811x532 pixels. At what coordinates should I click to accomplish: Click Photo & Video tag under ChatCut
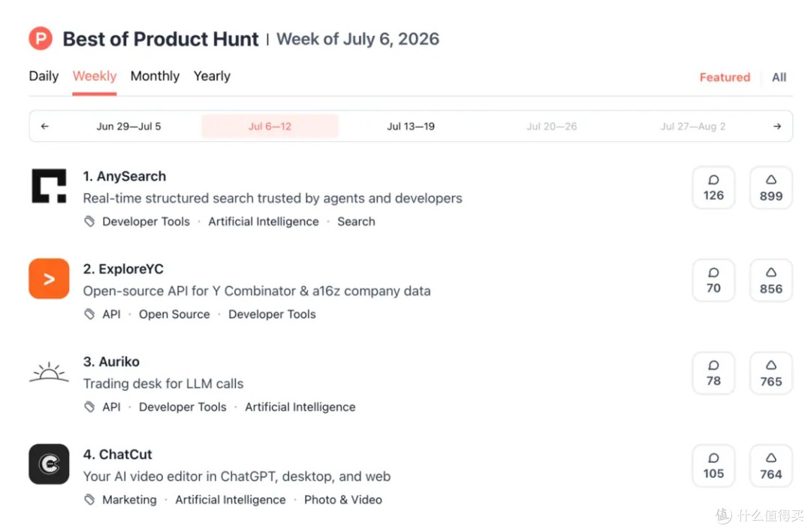[x=343, y=500]
